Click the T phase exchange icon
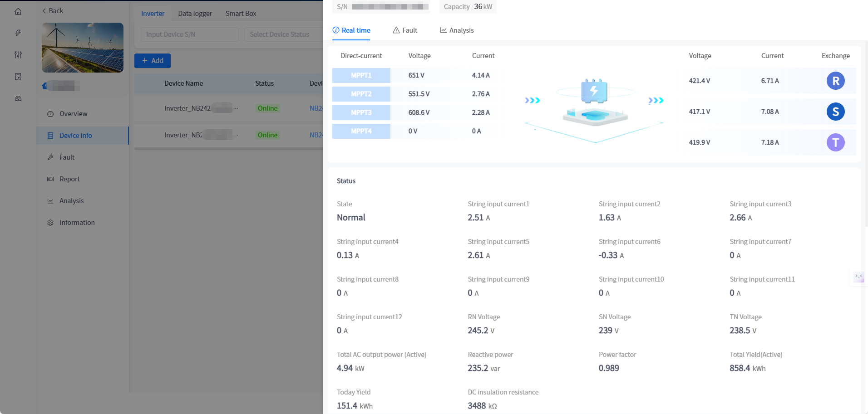The width and height of the screenshot is (868, 414). pyautogui.click(x=835, y=142)
